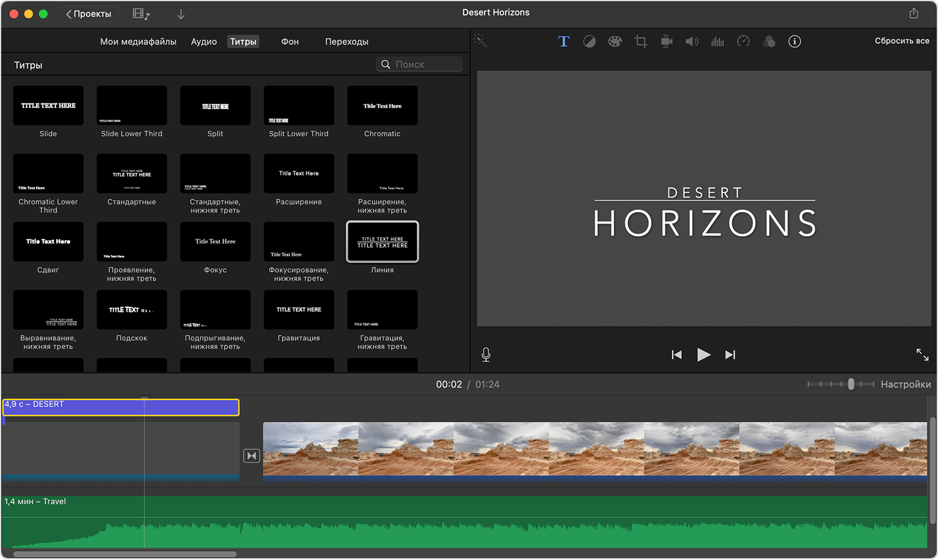
Task: Click the auto-enhance magic wand
Action: click(x=479, y=41)
